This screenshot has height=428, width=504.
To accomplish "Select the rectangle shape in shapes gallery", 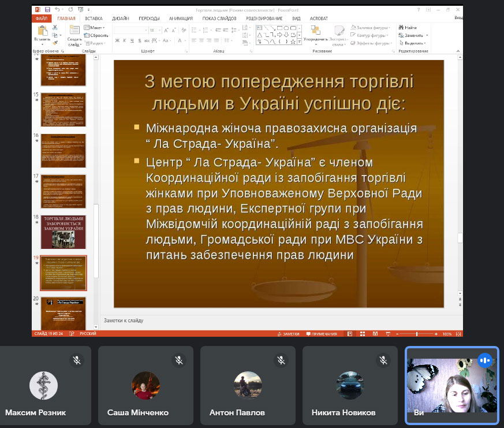I will tap(279, 28).
